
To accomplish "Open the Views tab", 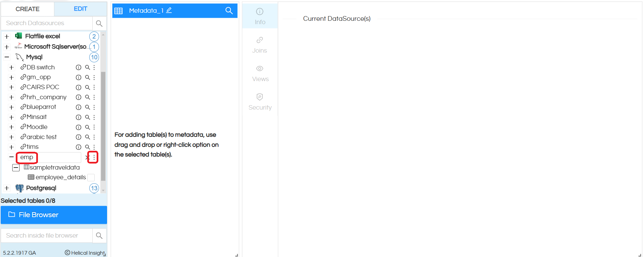I will [260, 73].
